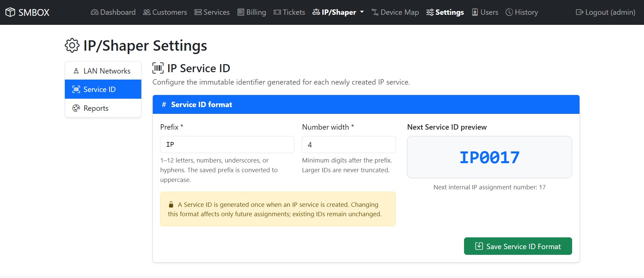Click Save Service ID Format button

tap(518, 246)
